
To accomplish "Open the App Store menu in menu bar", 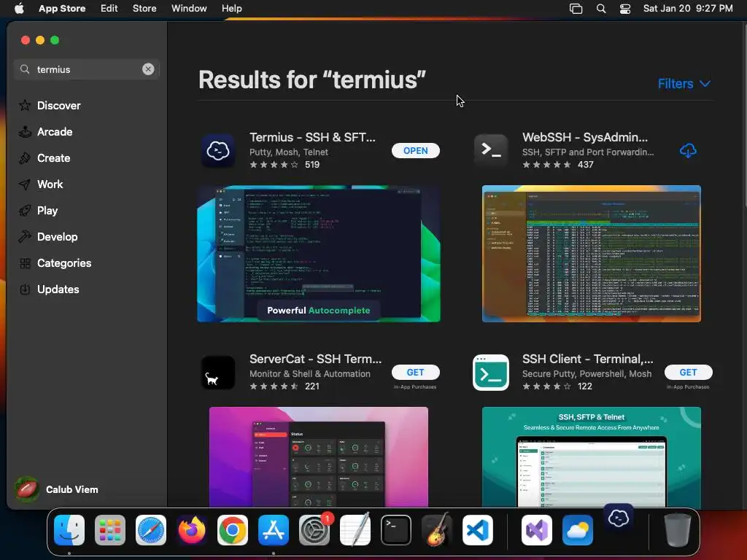I will click(x=62, y=8).
